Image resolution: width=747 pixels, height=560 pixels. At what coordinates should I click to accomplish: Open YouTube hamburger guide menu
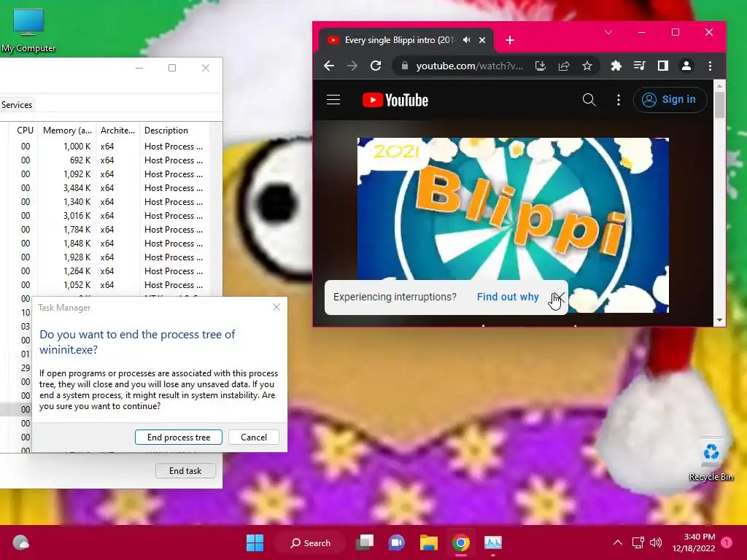333,99
